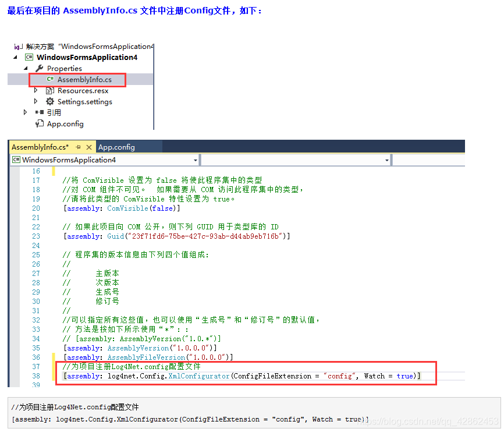This screenshot has height=432, width=504.
Task: Collapse the WindowsFormsApplication4 project node
Action: 15,57
